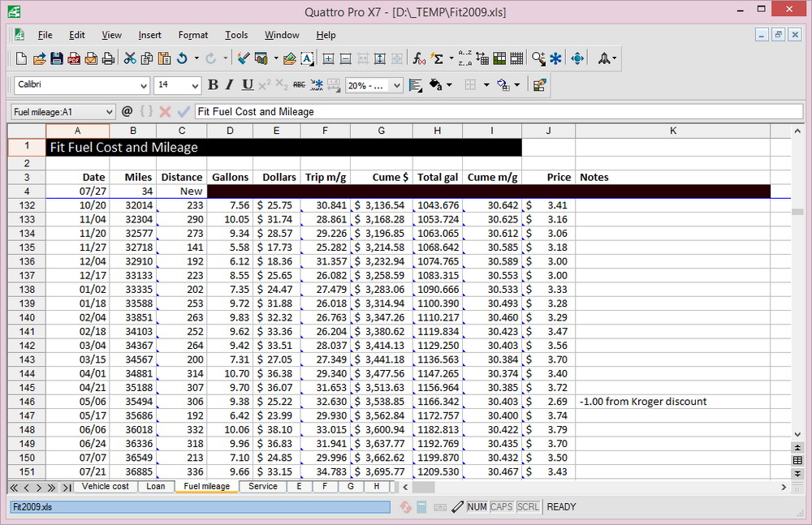Switch to the Vehicle cost sheet tab
Screen dimensions: 812x525
point(105,487)
